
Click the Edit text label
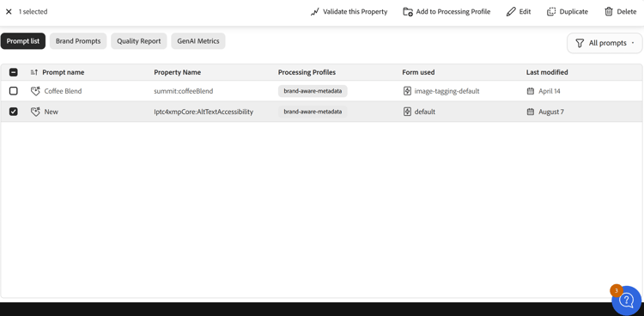525,11
